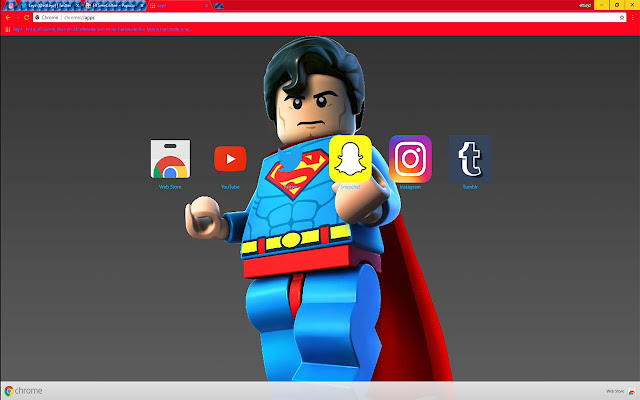Click the Apps shortcut in bookmarks bar
640x400 pixels.
pyautogui.click(x=13, y=29)
